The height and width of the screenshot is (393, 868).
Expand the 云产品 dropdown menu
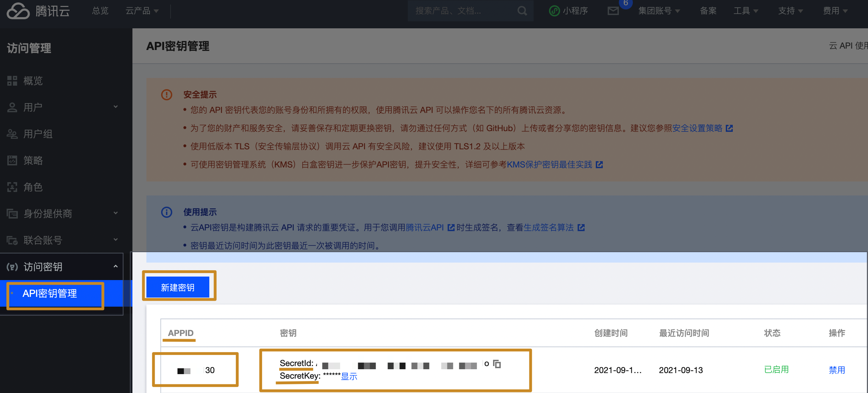tap(142, 11)
